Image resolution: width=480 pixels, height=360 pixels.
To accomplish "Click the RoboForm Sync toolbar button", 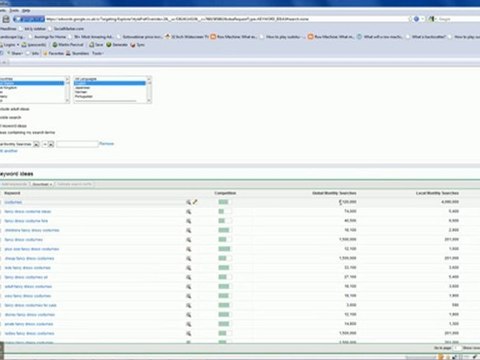I will 137,45.
